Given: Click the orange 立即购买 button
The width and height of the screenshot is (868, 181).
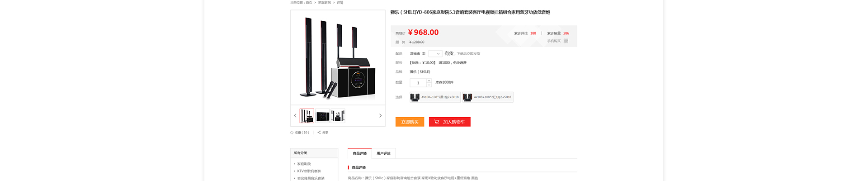Looking at the screenshot, I should 410,122.
